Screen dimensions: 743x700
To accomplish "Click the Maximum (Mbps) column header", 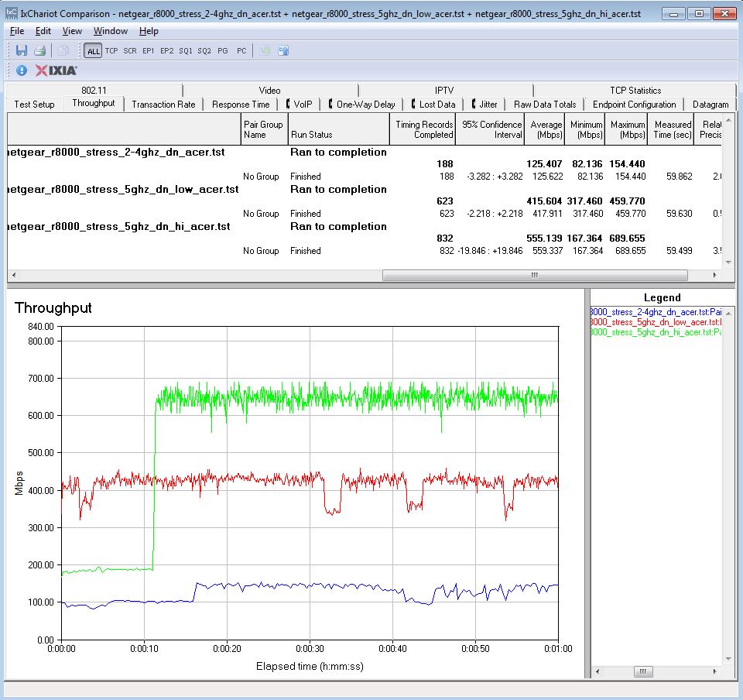I will [x=626, y=129].
